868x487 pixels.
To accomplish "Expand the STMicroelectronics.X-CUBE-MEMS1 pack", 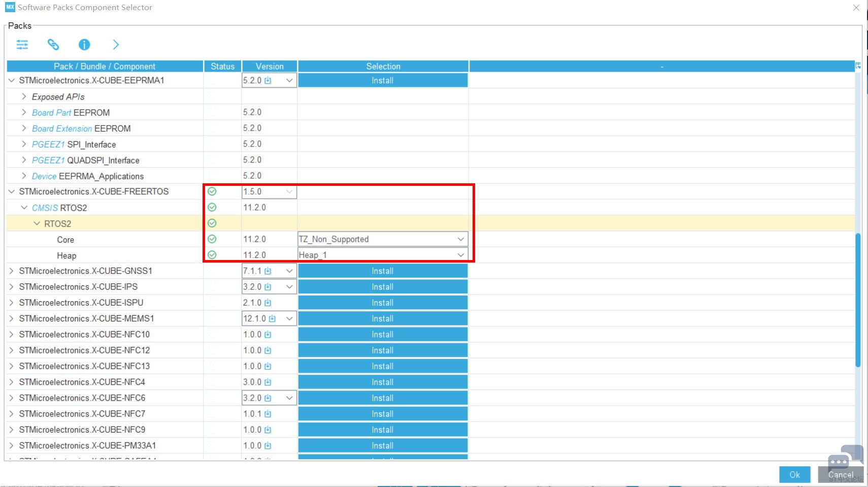I will [x=11, y=318].
